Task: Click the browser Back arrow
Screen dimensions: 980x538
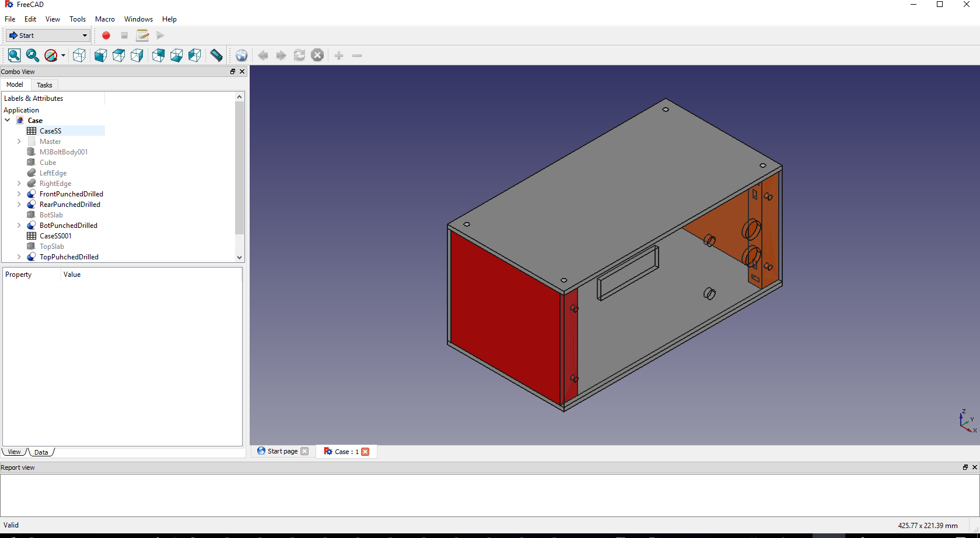Action: coord(263,55)
